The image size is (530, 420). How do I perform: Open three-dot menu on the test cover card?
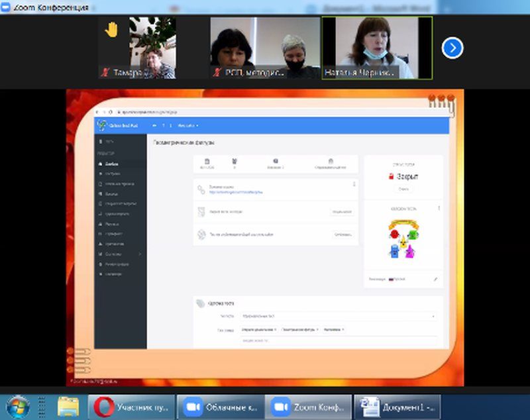point(439,209)
